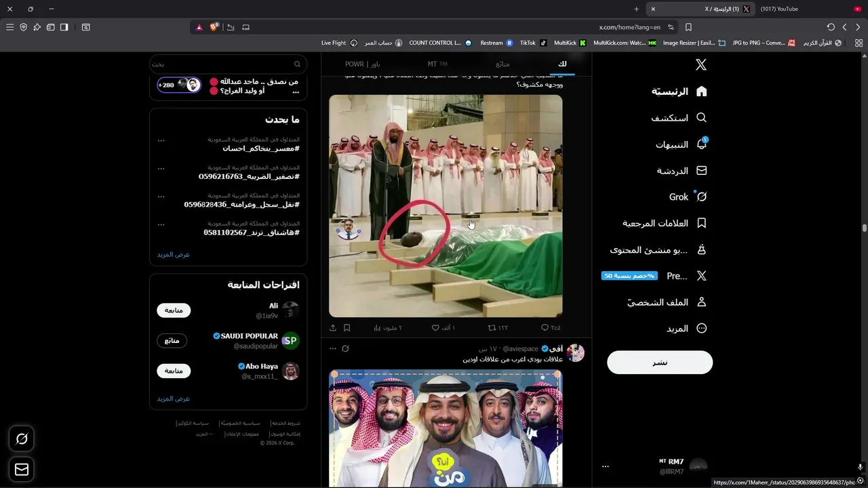Screen dimensions: 868x488
Task: Open Grok from the sidebar
Action: point(688,197)
